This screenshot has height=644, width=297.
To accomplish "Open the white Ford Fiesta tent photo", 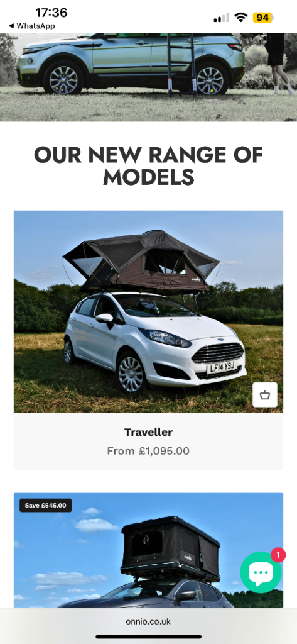I will [x=148, y=311].
